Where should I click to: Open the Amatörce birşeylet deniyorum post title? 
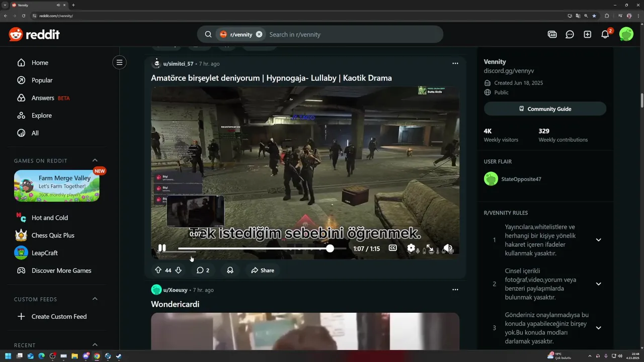[x=271, y=78]
